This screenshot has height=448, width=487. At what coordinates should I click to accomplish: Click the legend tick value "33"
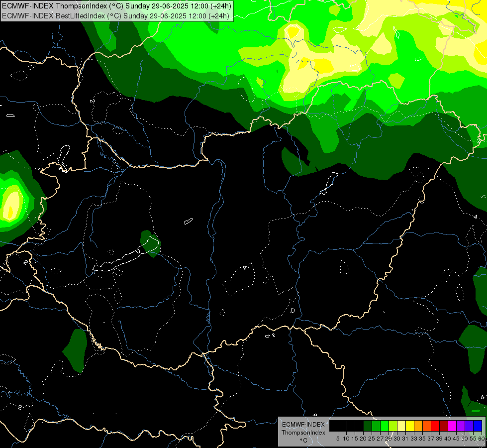pos(414,439)
